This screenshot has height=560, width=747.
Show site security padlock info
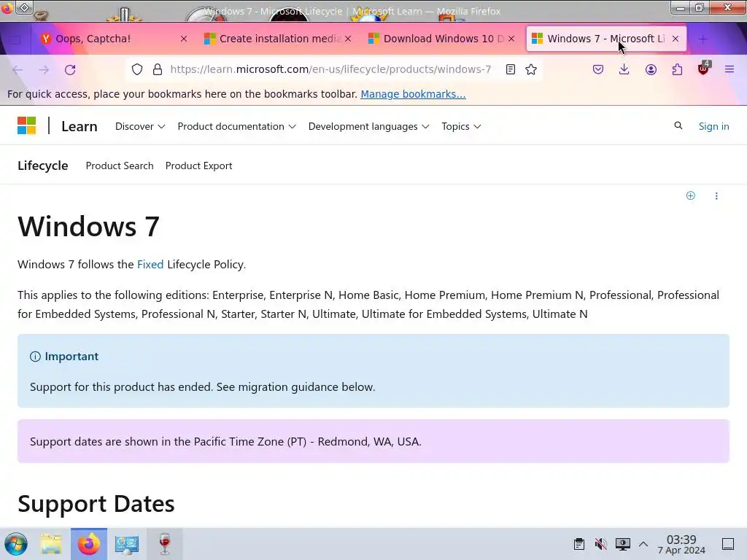point(158,69)
